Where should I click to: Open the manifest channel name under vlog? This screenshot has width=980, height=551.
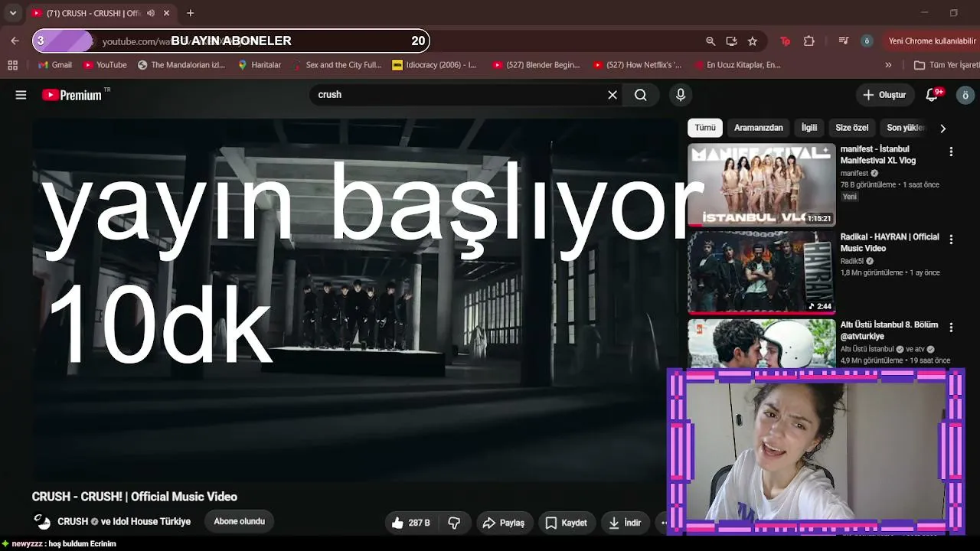click(x=854, y=174)
